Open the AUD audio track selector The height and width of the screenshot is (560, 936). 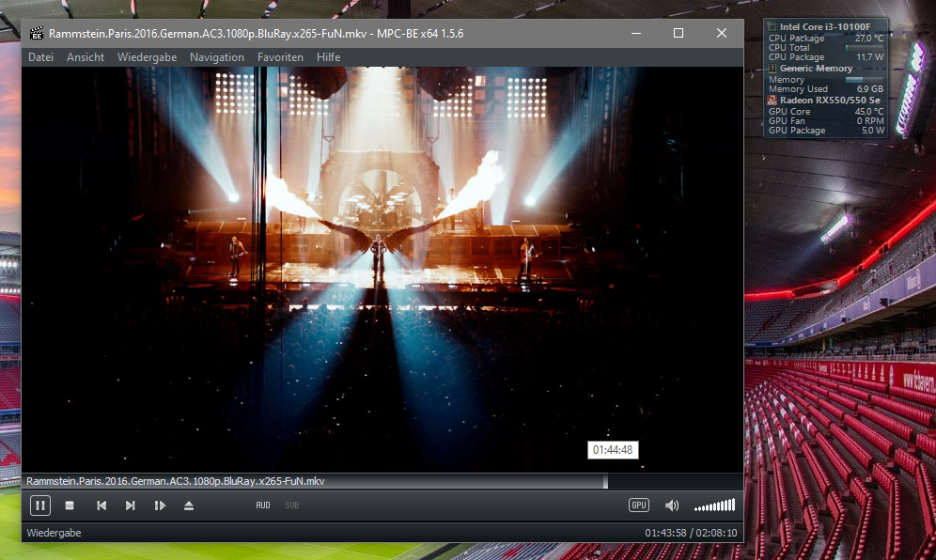click(262, 506)
